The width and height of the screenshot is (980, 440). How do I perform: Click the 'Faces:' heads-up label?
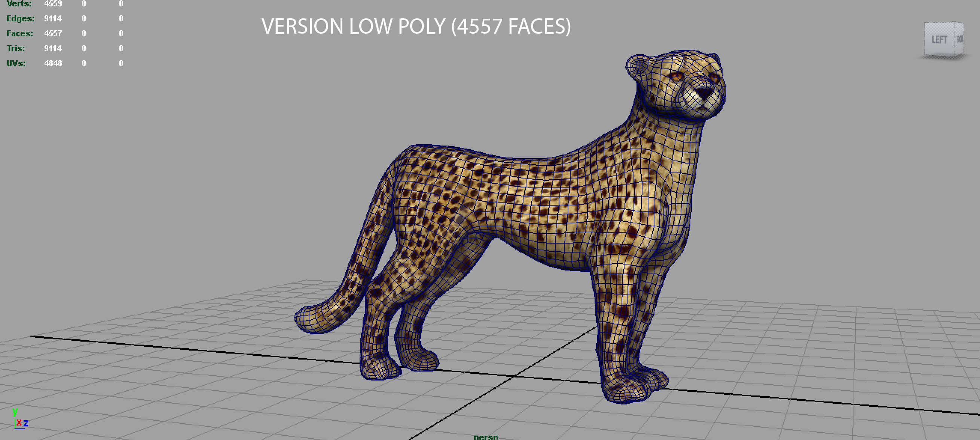click(x=20, y=33)
